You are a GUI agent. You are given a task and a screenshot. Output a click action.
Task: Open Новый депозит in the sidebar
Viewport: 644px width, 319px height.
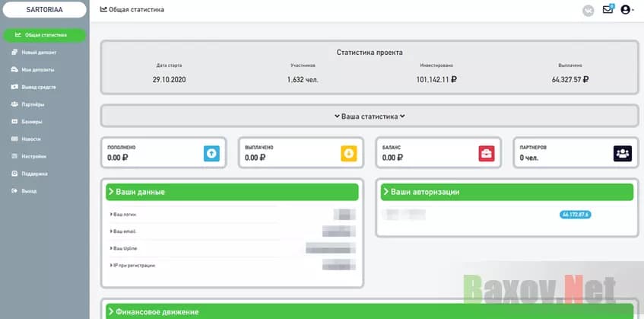click(x=39, y=53)
